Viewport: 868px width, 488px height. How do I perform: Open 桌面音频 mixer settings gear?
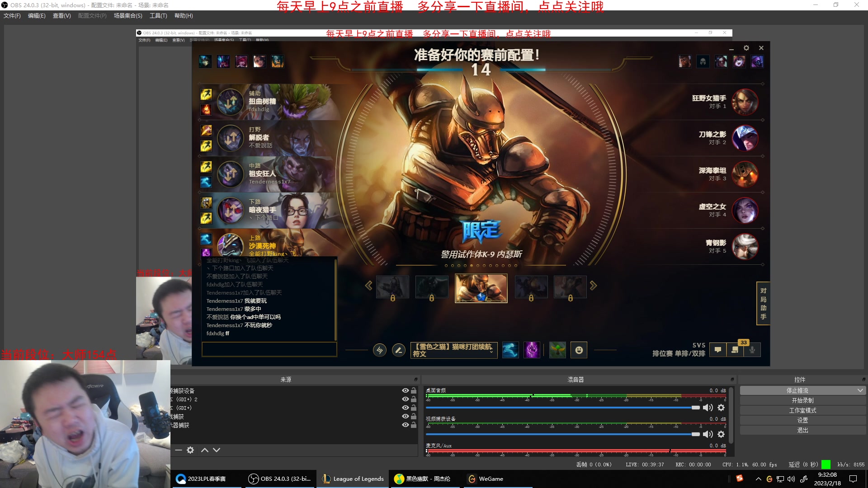pyautogui.click(x=721, y=408)
